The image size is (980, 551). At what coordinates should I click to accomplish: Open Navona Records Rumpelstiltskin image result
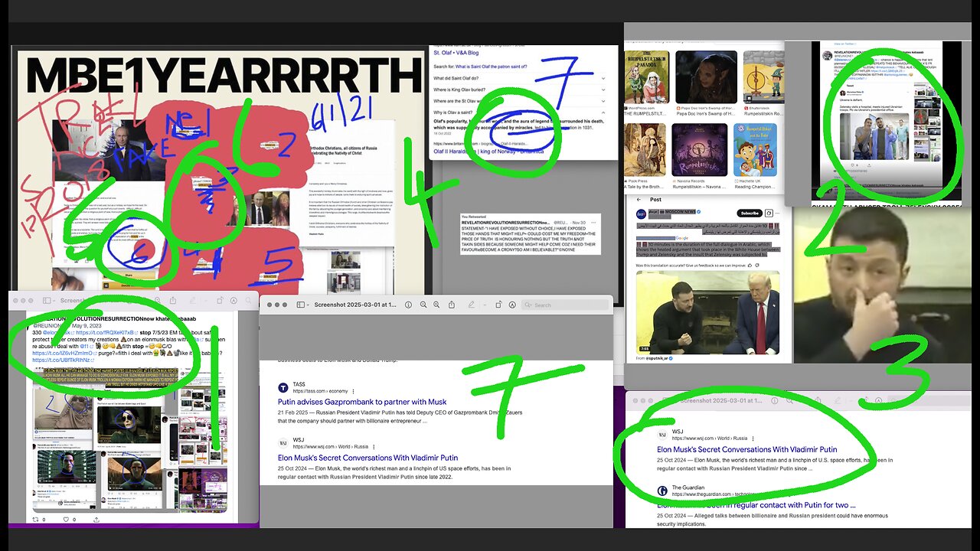(700, 149)
